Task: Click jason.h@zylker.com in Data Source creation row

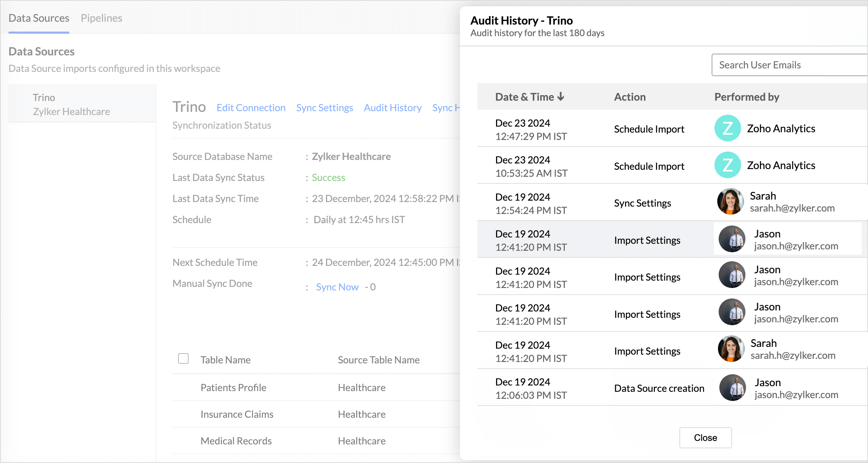Action: click(x=796, y=395)
